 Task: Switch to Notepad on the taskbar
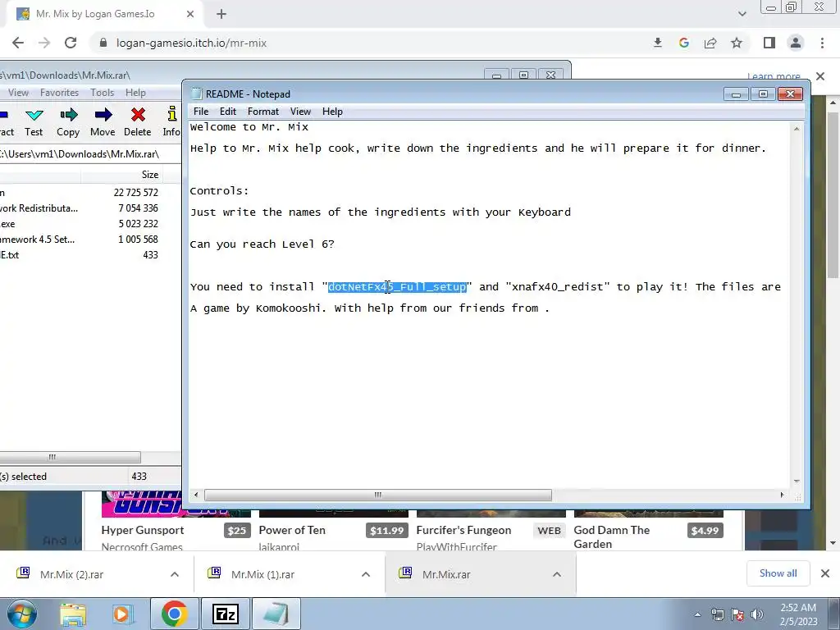(276, 614)
